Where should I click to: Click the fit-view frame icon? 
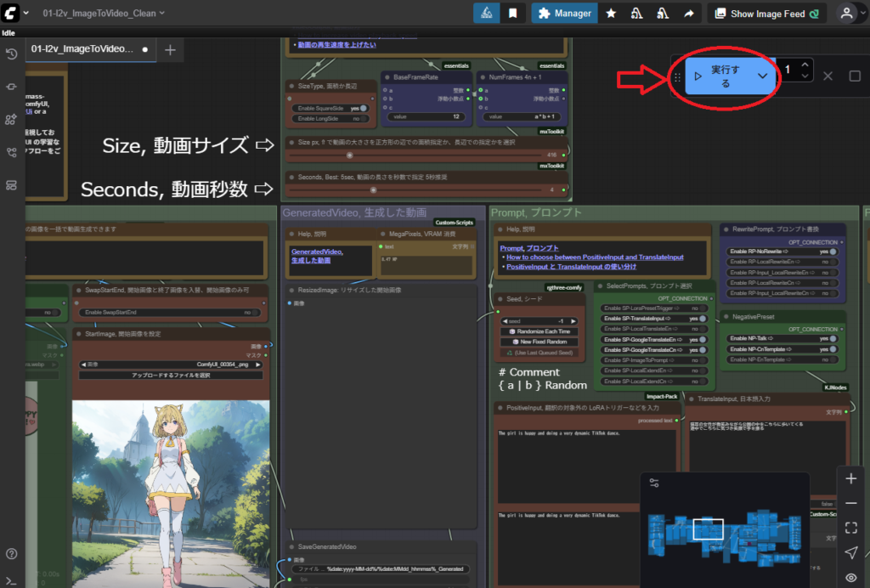pyautogui.click(x=851, y=528)
